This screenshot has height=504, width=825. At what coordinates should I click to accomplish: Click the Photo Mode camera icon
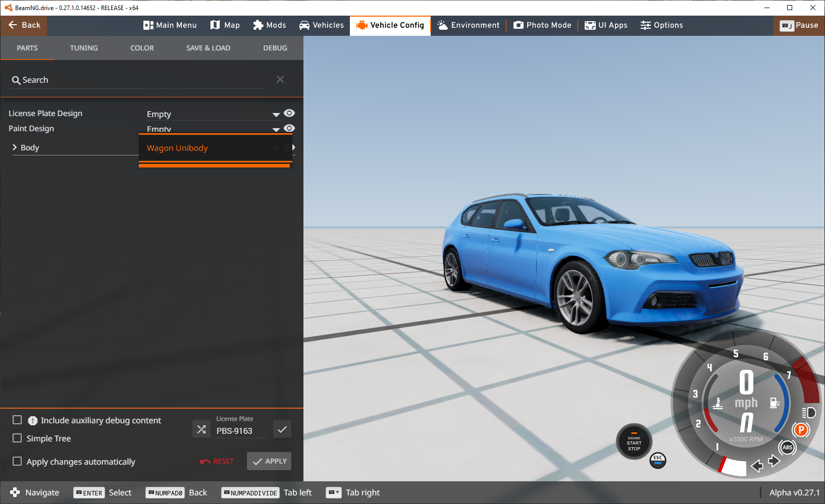coord(519,25)
